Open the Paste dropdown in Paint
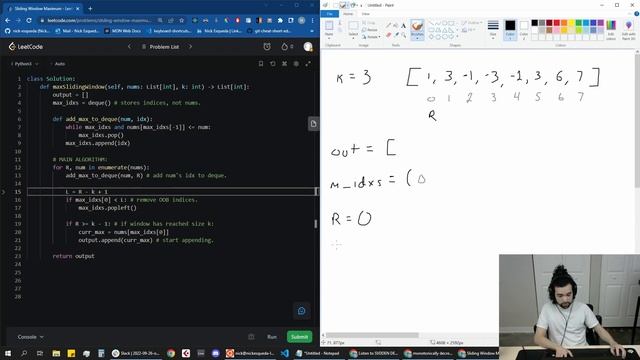This screenshot has width=640, height=360. [329, 39]
